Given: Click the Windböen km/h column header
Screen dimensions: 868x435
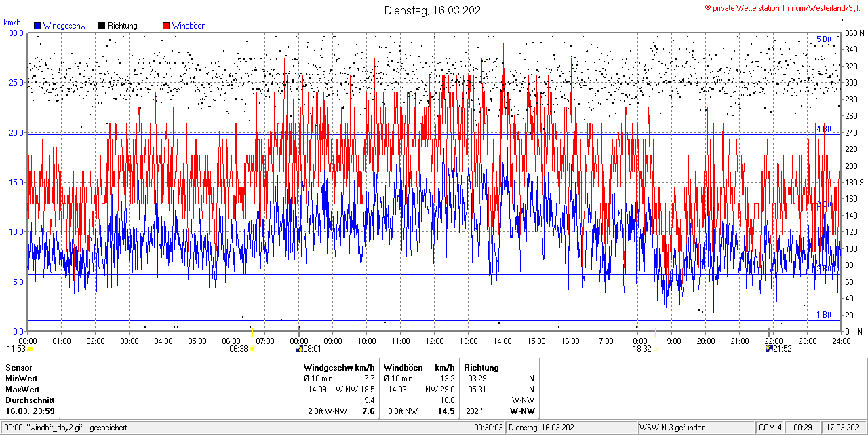Looking at the screenshot, I should 418,367.
